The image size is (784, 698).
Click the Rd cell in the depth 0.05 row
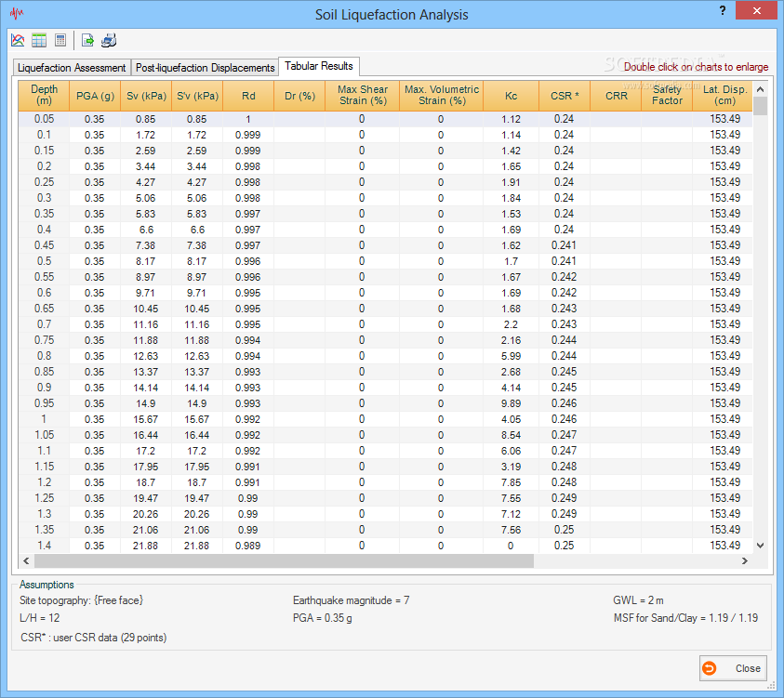pyautogui.click(x=248, y=119)
